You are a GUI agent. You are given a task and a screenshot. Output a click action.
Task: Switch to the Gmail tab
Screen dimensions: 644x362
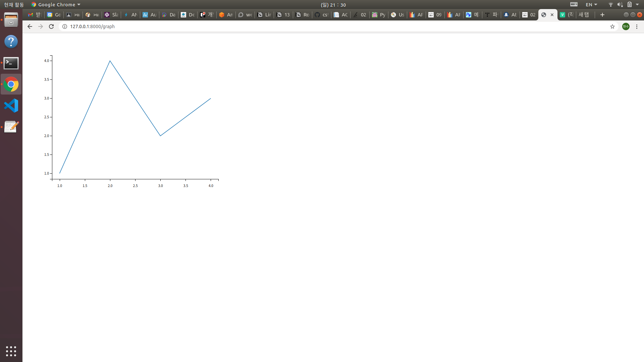(35, 15)
